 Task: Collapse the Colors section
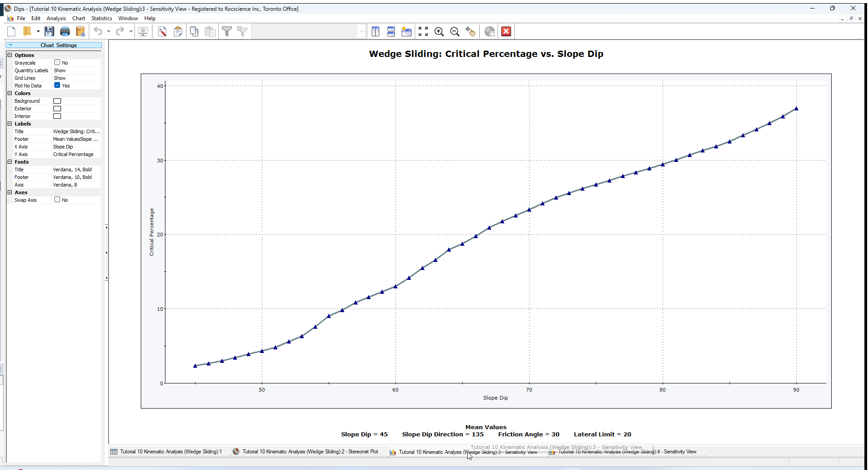(x=10, y=93)
